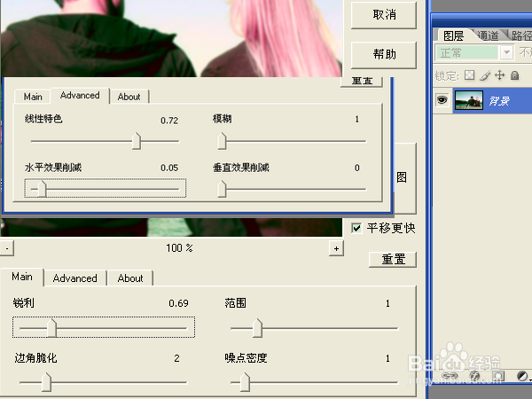Click add layer mask icon
This screenshot has height=399, width=532.
coord(498,376)
